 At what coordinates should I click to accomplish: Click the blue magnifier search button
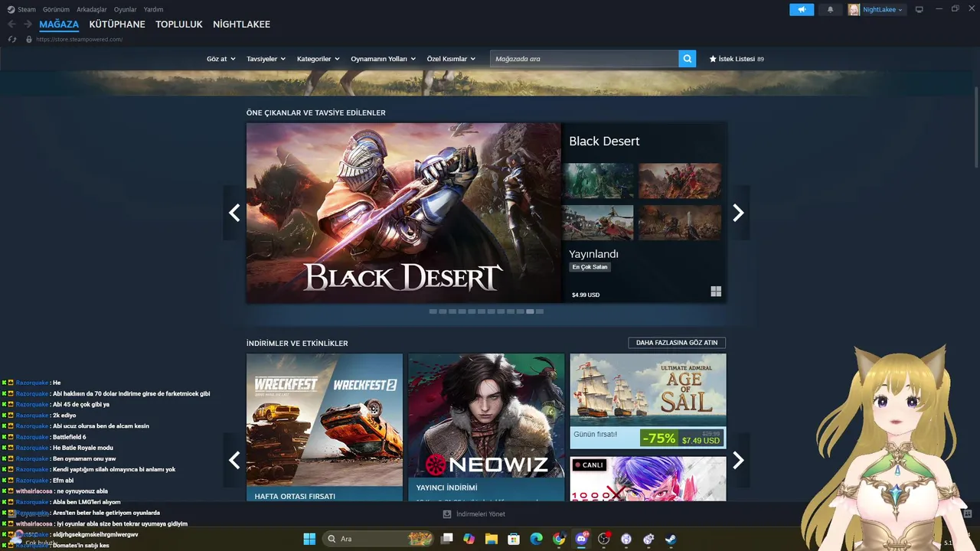[687, 58]
